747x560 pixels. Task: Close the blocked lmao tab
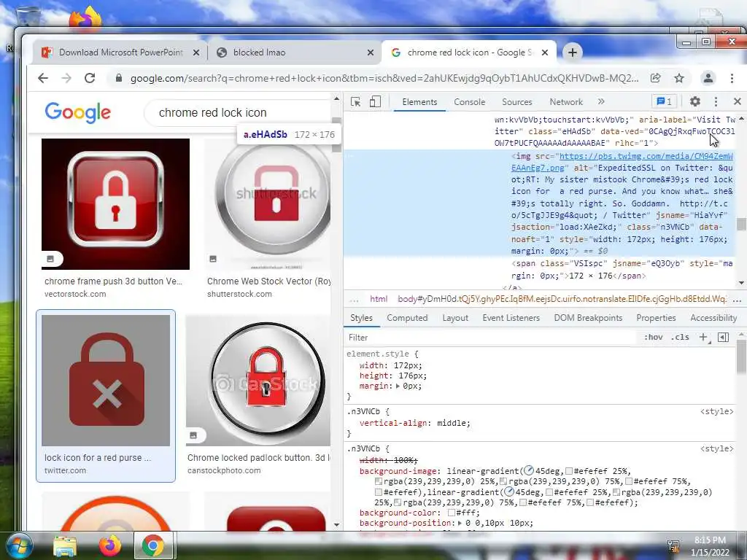[370, 52]
